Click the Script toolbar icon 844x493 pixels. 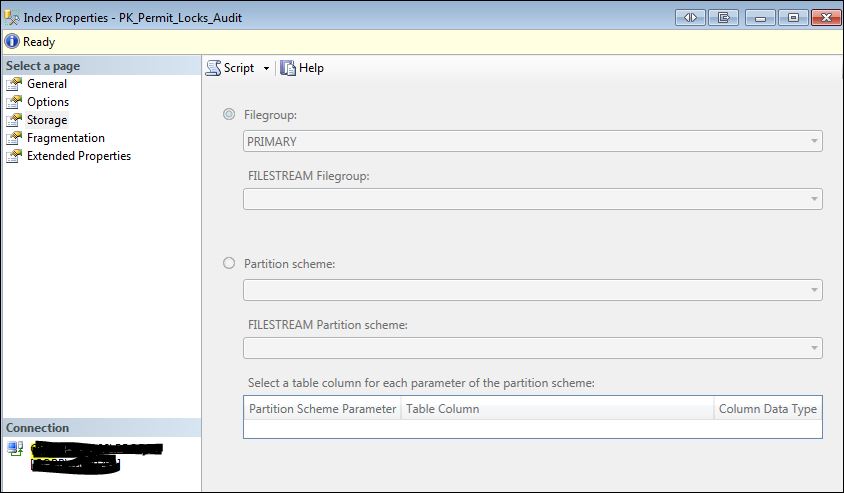click(x=213, y=68)
